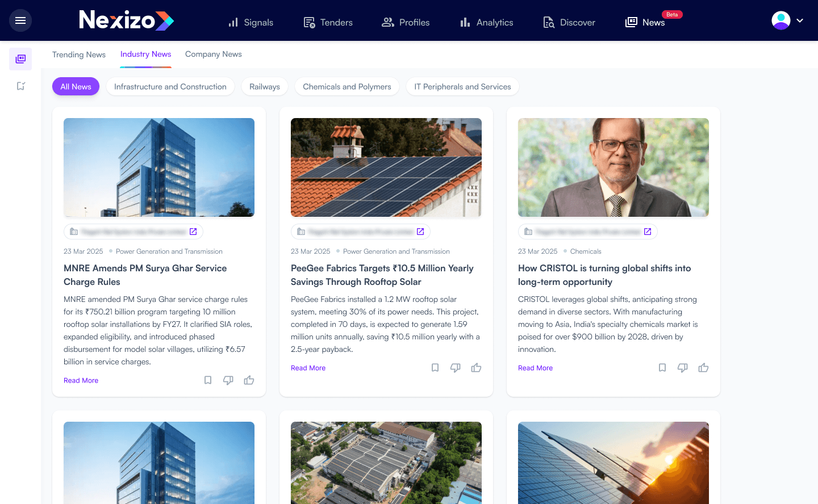The height and width of the screenshot is (504, 818).
Task: Bookmark the MNRE article
Action: pyautogui.click(x=208, y=380)
